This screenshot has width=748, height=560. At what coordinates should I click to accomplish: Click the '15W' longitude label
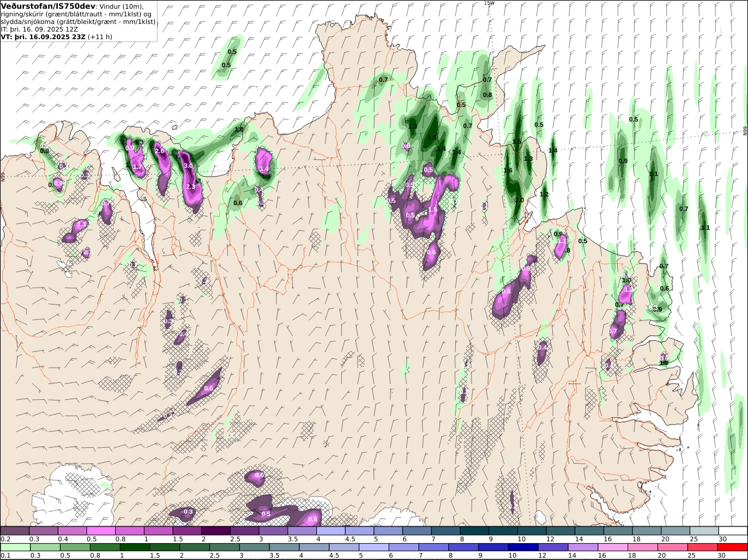pyautogui.click(x=489, y=3)
